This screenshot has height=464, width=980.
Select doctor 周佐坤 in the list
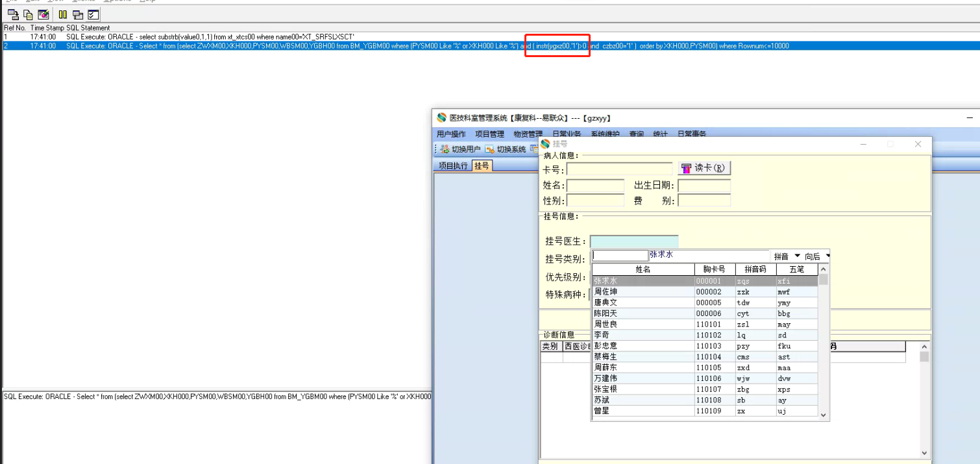[705, 292]
